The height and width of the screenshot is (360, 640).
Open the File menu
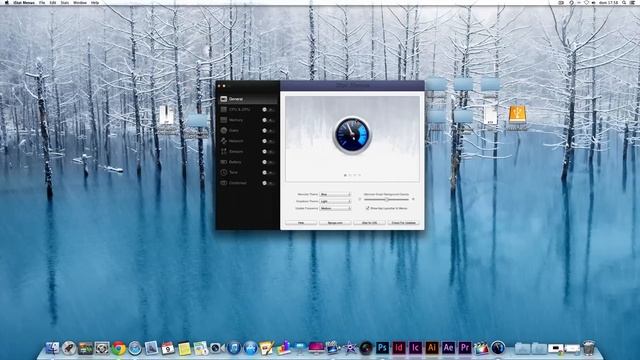coord(42,2)
